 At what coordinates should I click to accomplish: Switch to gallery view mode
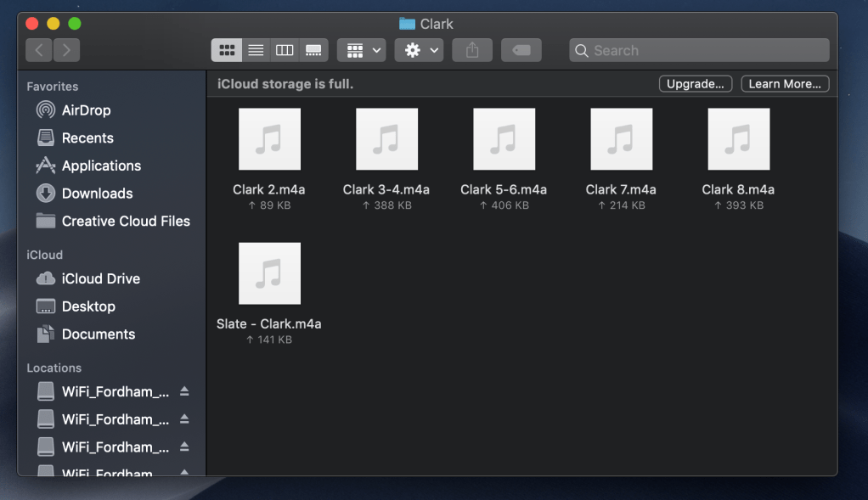tap(313, 50)
